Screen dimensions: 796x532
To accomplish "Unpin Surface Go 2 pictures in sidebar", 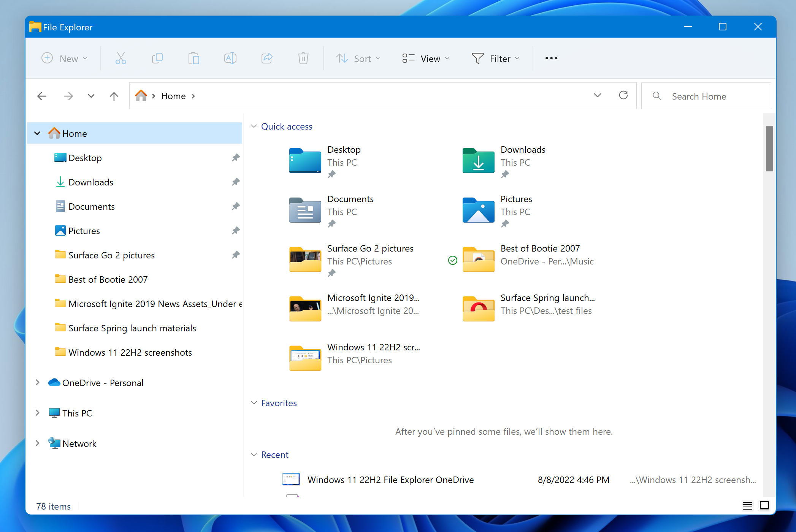I will 236,255.
